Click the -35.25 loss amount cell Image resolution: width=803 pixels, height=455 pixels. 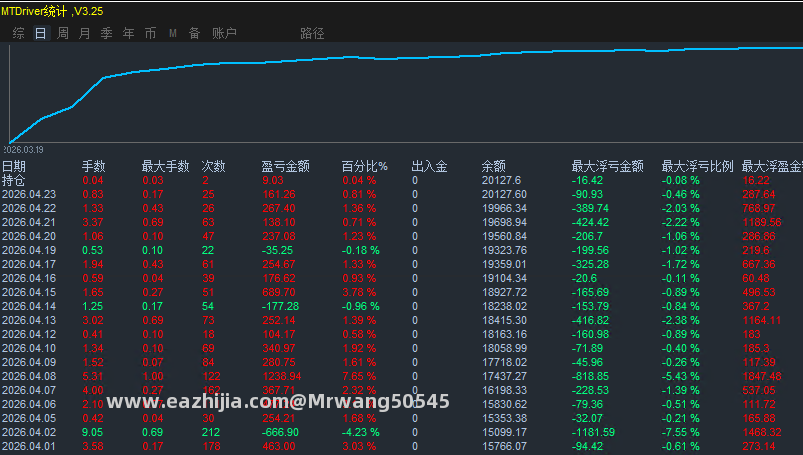277,250
